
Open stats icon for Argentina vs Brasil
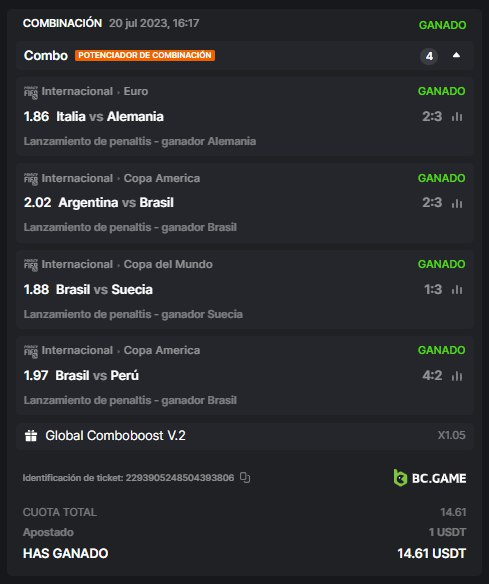(x=457, y=203)
